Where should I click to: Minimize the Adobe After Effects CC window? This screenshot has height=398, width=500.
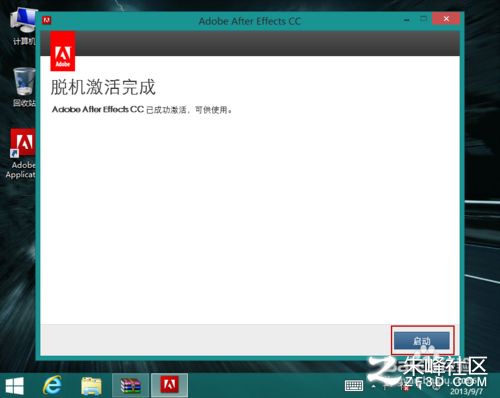(407, 20)
